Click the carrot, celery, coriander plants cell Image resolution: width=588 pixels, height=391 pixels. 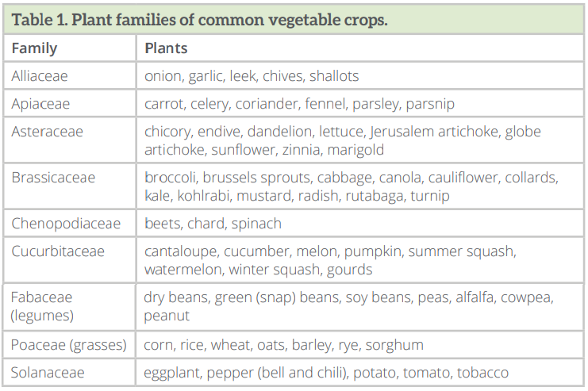(x=299, y=104)
